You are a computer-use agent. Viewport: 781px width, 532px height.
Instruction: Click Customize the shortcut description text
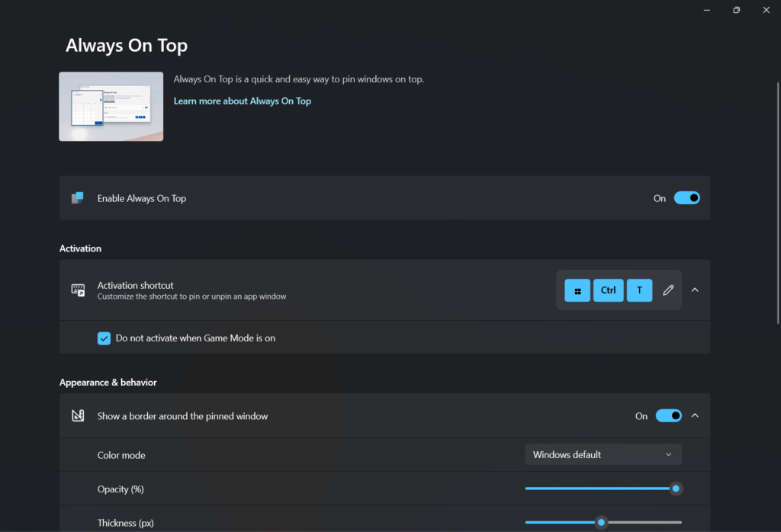191,296
